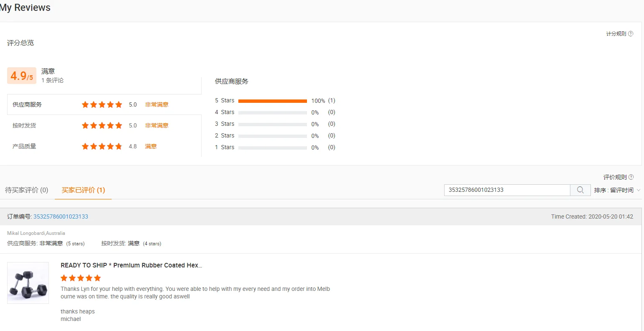Click the 4.8 score for 产品质量
644x331 pixels.
(x=133, y=146)
